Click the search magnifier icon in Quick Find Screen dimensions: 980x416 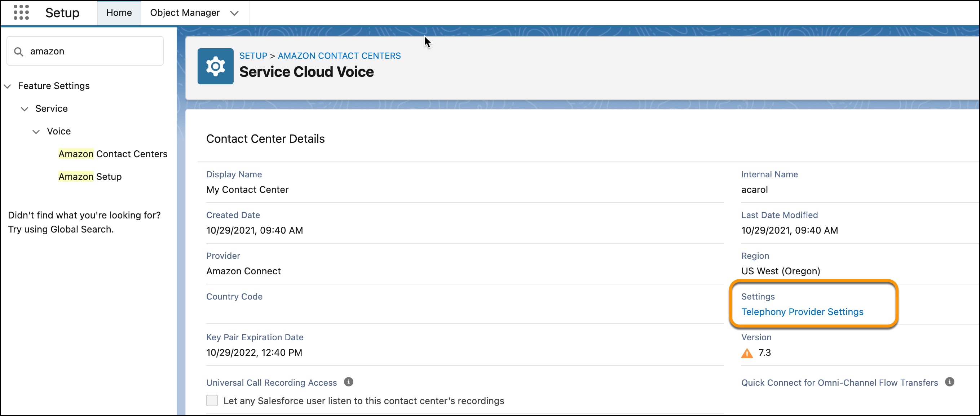coord(18,51)
